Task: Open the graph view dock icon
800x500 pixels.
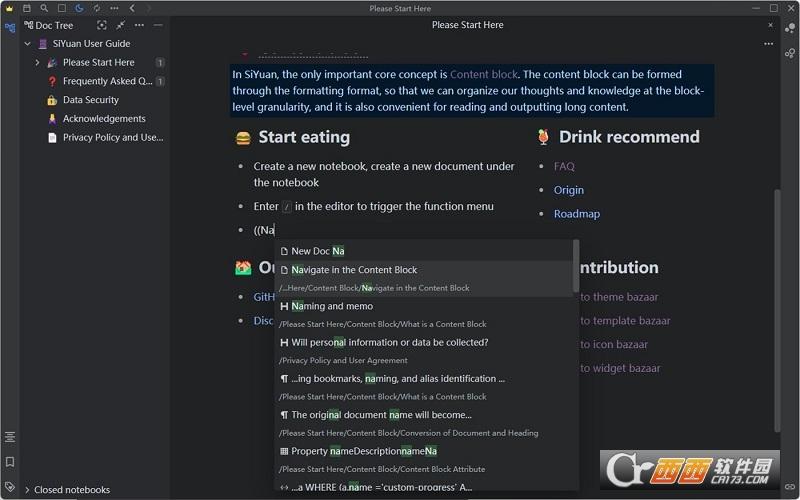Action: click(790, 28)
